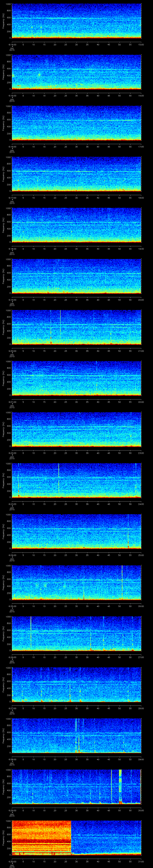This screenshot has width=153, height=868.
Task: Select the spectrogram panel starting at 6:23:00
Action: (x=76, y=481)
